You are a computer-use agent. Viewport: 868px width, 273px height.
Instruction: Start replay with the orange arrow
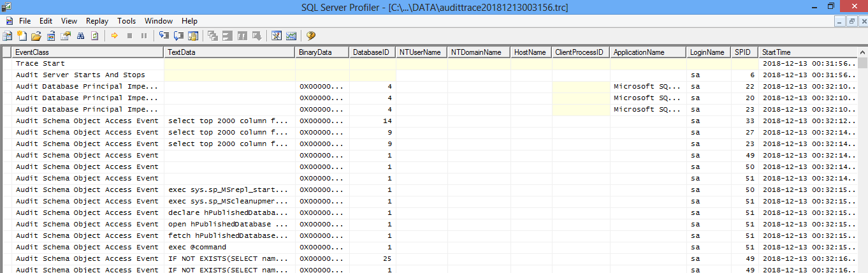[114, 36]
